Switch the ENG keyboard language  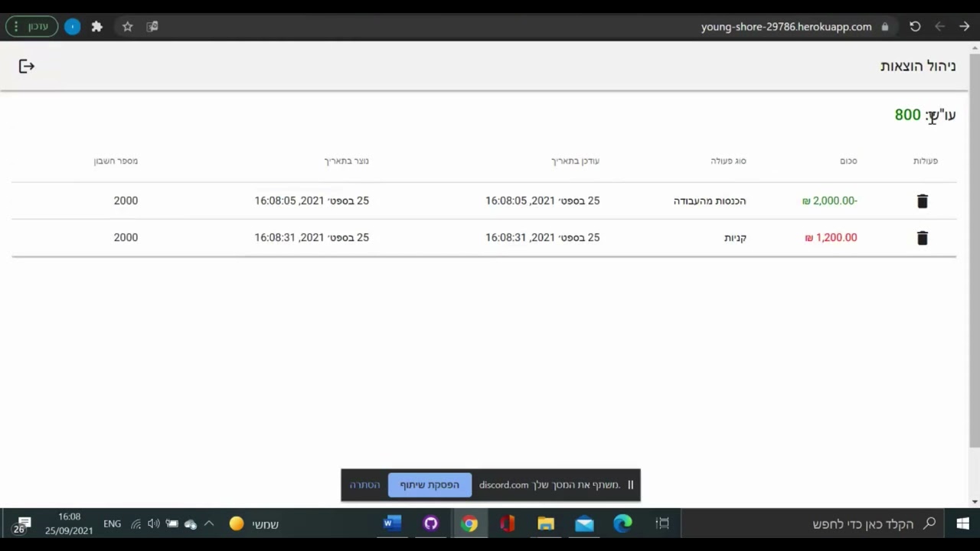pos(112,524)
